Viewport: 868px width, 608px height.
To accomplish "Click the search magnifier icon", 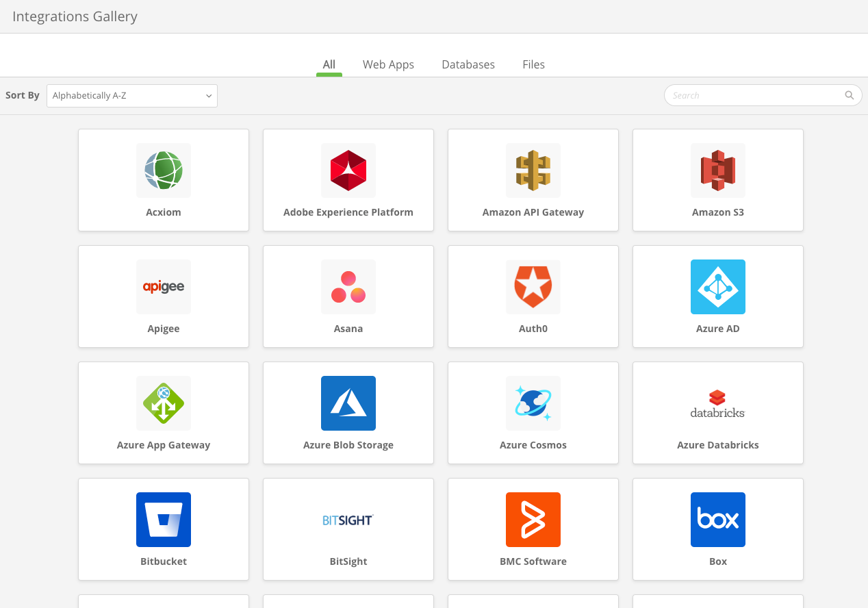I will (849, 95).
